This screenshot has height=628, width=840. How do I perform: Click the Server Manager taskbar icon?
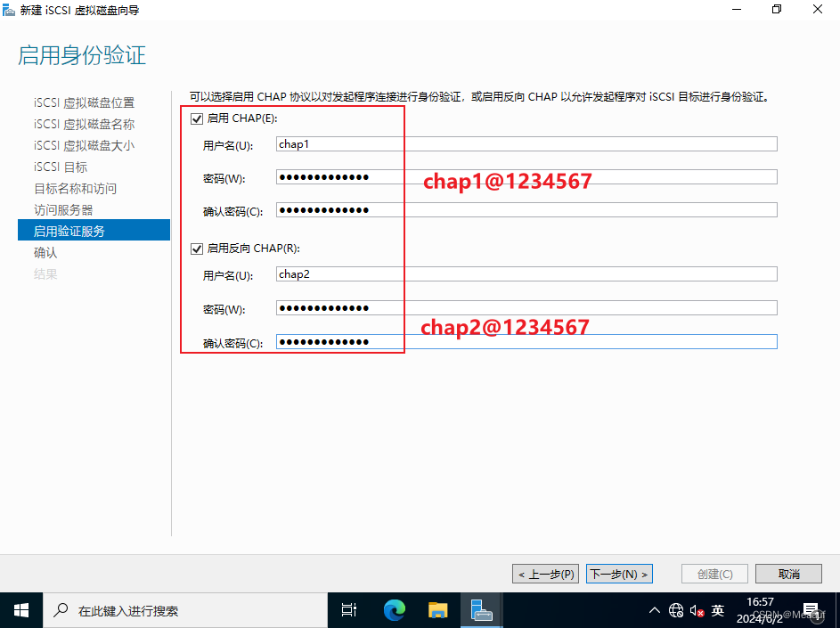(x=481, y=610)
